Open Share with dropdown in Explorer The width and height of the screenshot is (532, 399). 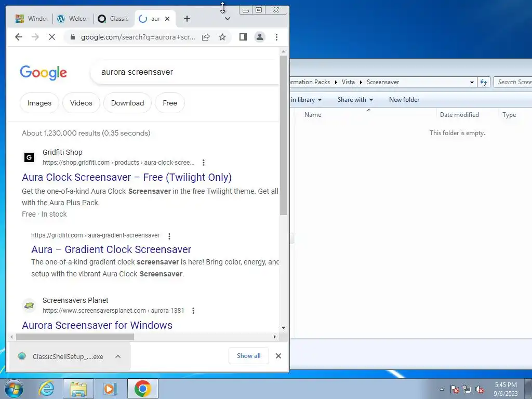pyautogui.click(x=355, y=100)
